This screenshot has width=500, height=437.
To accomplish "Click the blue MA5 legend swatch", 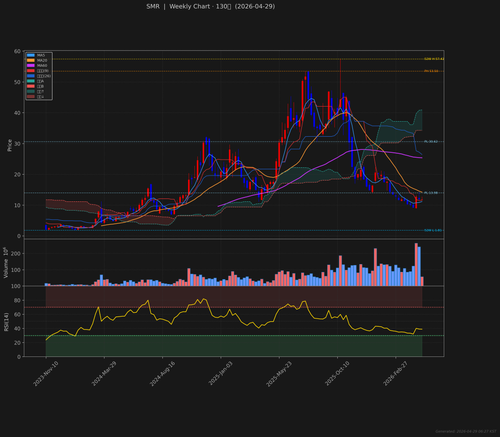I will point(31,55).
